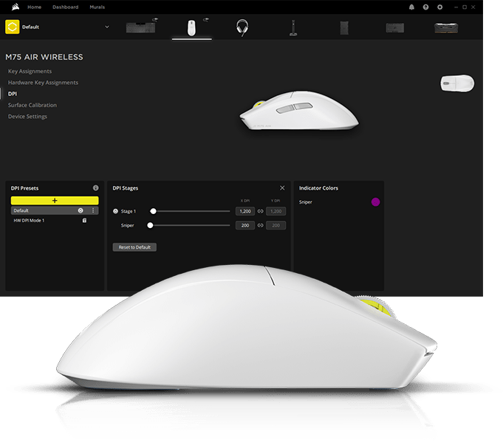Click the default-indicator icon on Default preset

pos(81,210)
